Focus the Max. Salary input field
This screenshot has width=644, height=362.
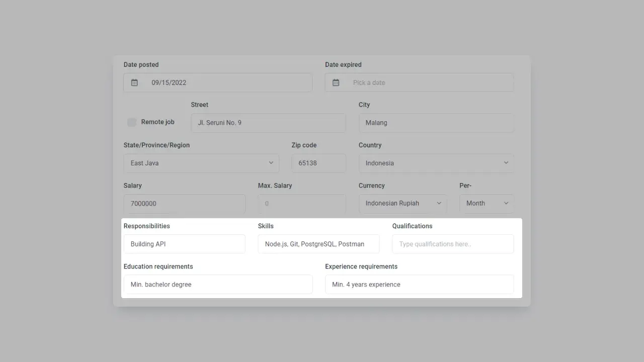coord(302,204)
